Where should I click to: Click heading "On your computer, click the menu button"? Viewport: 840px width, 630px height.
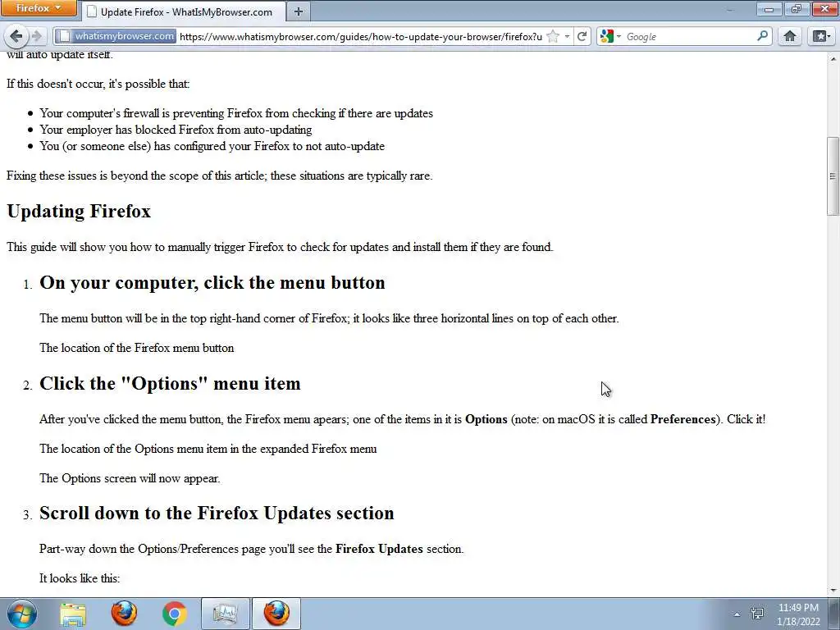coord(212,283)
